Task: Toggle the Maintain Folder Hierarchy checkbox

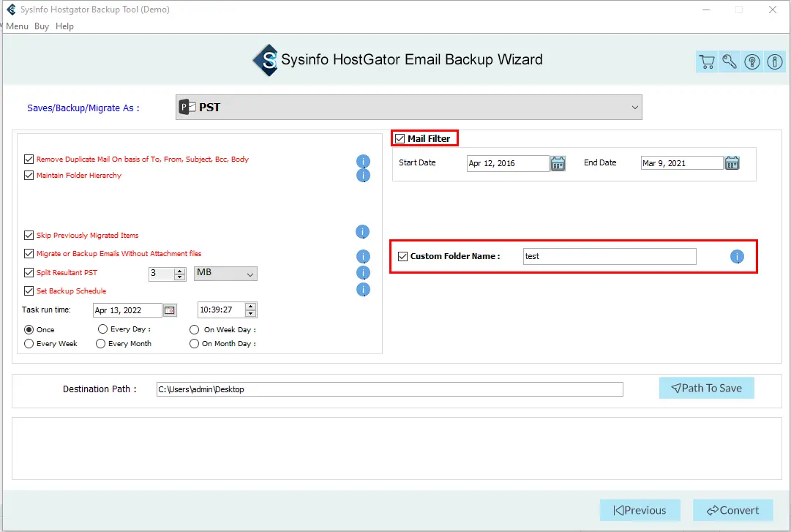Action: [29, 176]
